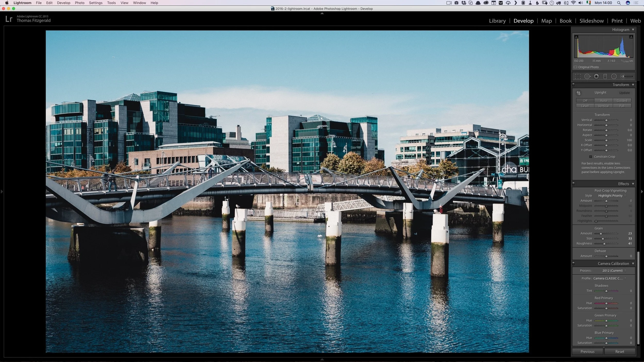Toggle the Transform panel on/off switch

[x=573, y=85]
